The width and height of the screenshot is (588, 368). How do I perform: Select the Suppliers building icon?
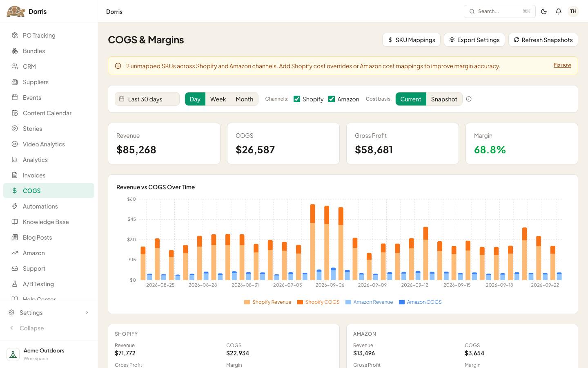point(15,82)
